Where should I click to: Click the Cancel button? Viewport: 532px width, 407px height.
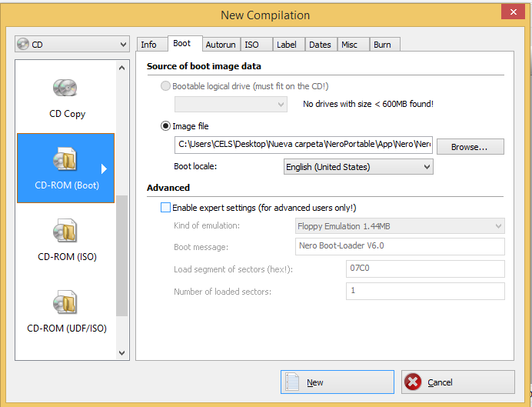coord(458,382)
